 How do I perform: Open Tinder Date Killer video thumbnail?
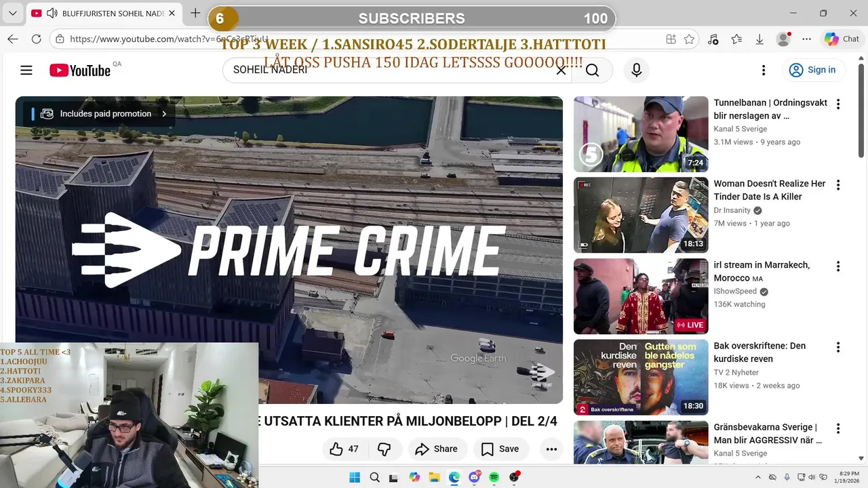(x=641, y=215)
